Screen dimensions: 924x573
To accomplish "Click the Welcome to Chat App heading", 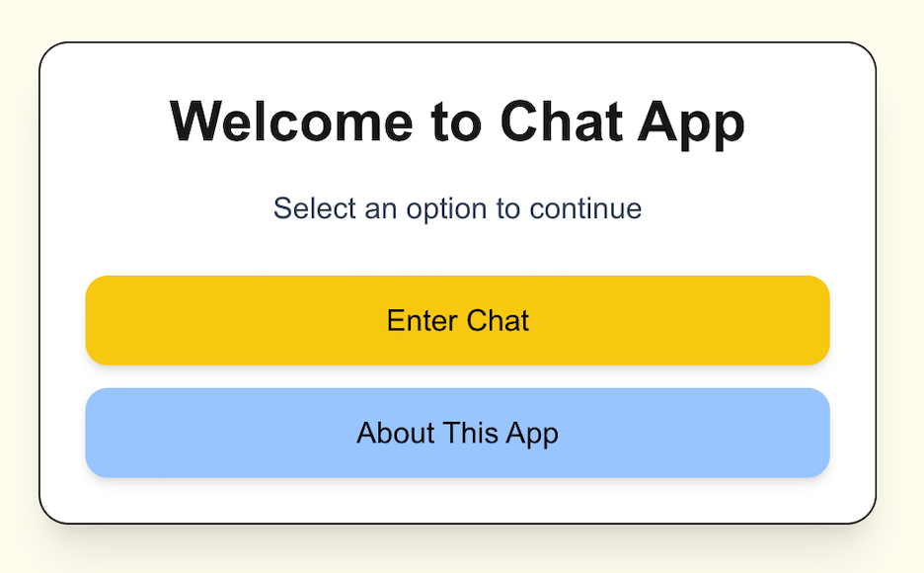I will click(x=458, y=121).
